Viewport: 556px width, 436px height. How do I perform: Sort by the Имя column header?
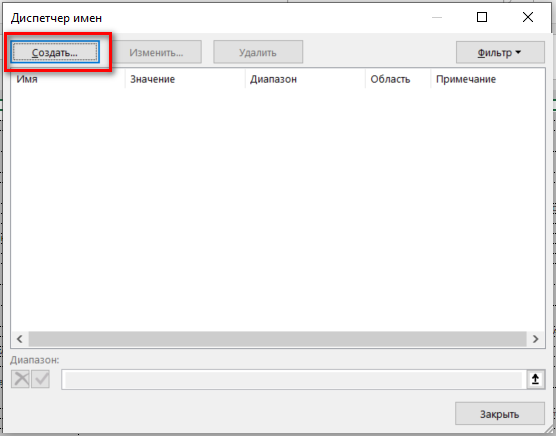pyautogui.click(x=68, y=79)
